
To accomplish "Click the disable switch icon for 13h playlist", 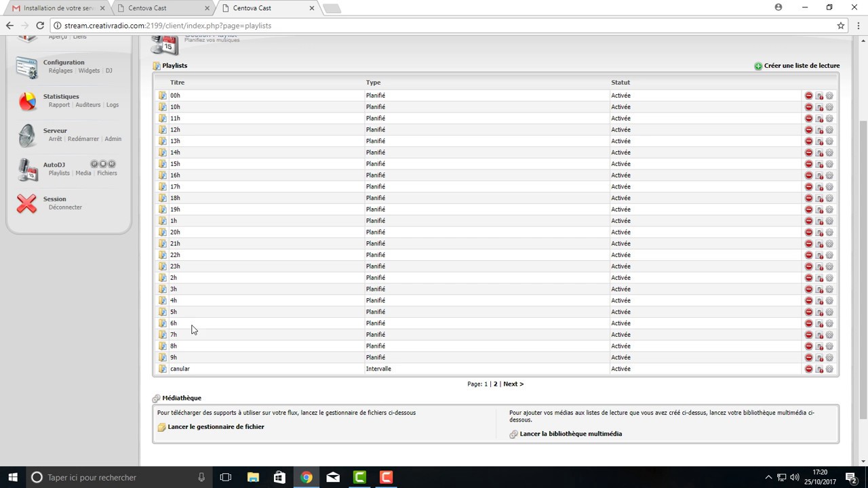I will point(819,141).
